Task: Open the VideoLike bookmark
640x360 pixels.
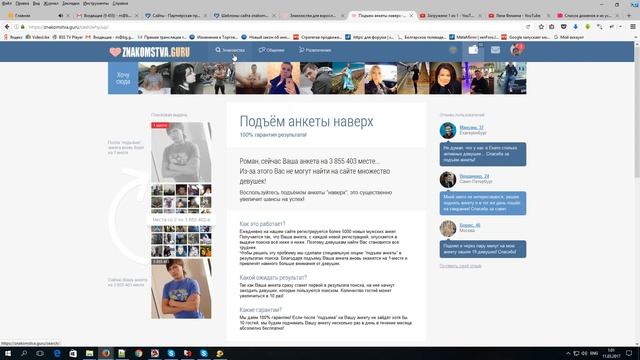Action: [x=38, y=37]
